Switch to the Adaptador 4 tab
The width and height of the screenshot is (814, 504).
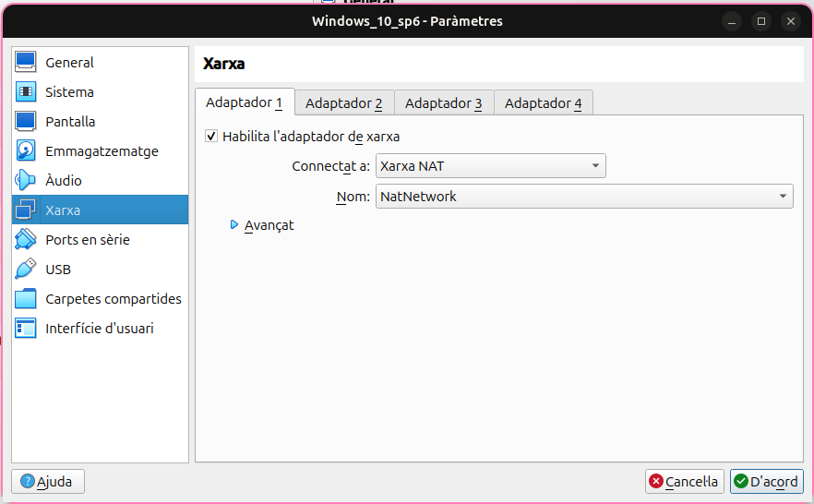pos(543,103)
